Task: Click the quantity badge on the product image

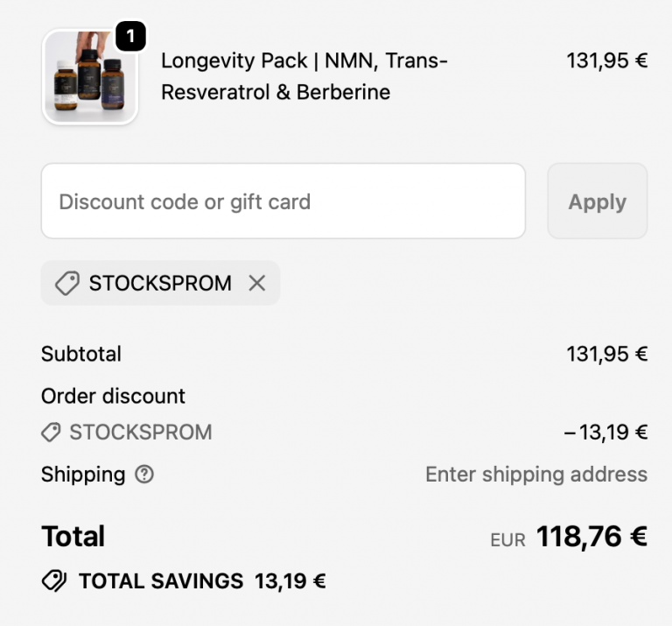Action: tap(130, 37)
